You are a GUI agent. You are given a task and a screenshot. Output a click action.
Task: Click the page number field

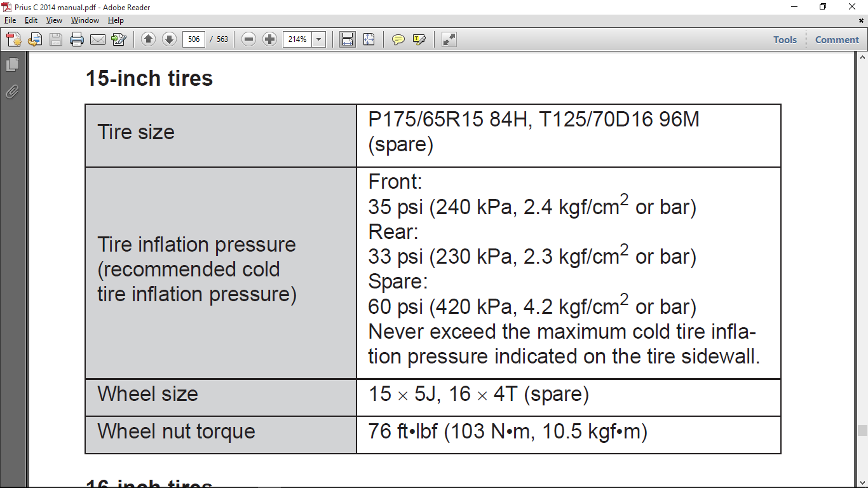[194, 39]
